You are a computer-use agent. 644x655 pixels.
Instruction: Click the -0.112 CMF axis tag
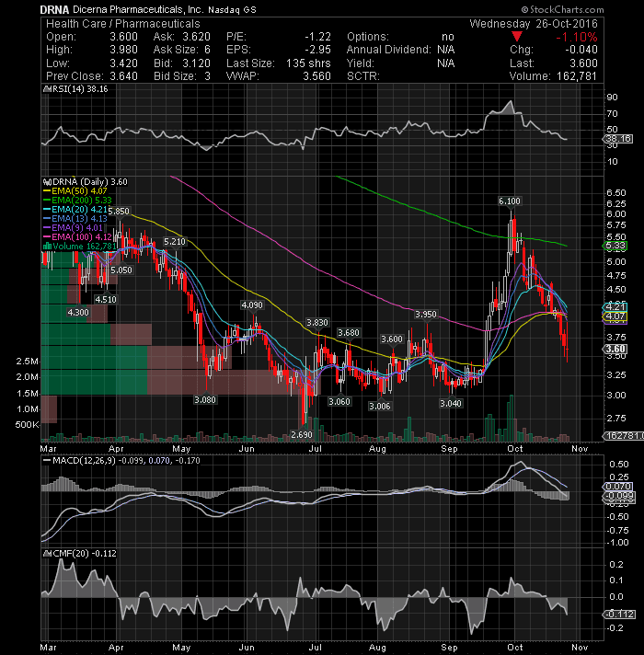[x=620, y=615]
